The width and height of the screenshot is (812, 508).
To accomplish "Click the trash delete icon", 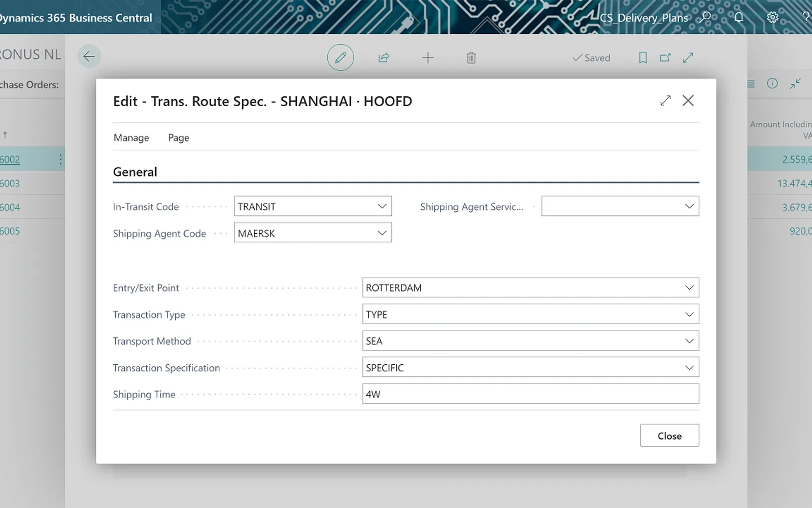I will [471, 57].
